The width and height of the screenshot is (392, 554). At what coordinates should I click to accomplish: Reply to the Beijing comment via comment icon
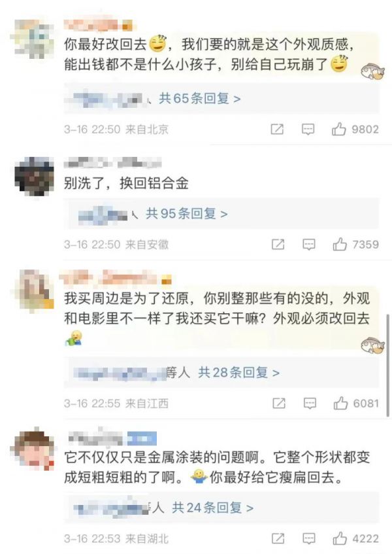pos(308,130)
